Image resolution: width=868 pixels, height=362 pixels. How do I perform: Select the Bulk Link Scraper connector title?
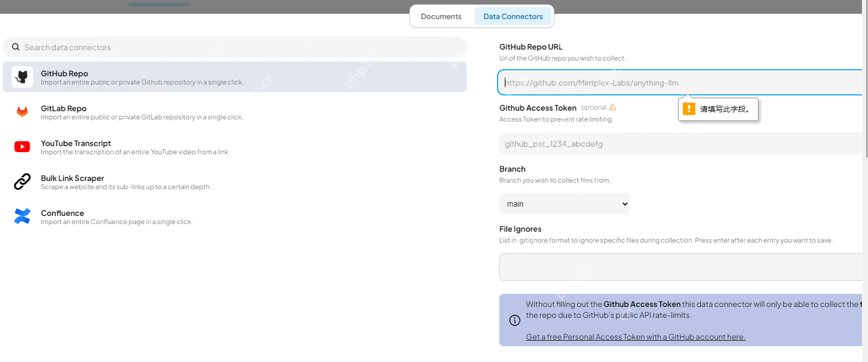(x=72, y=178)
